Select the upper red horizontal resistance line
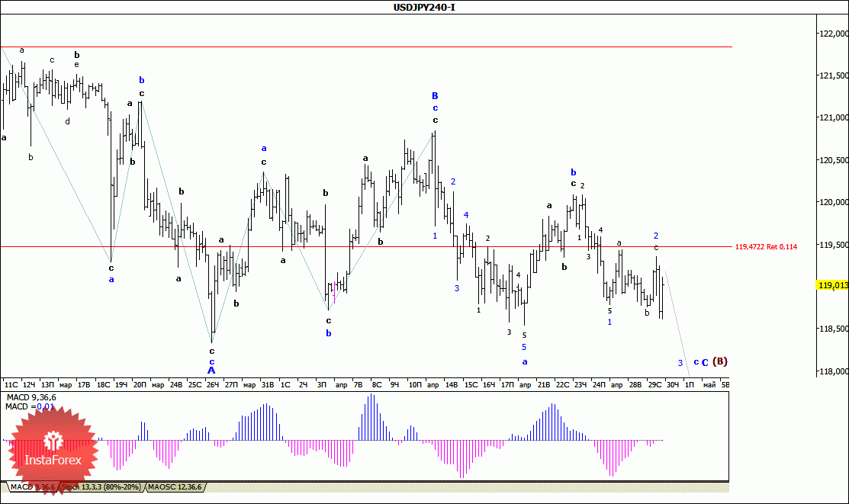Image resolution: width=849 pixels, height=504 pixels. click(366, 47)
